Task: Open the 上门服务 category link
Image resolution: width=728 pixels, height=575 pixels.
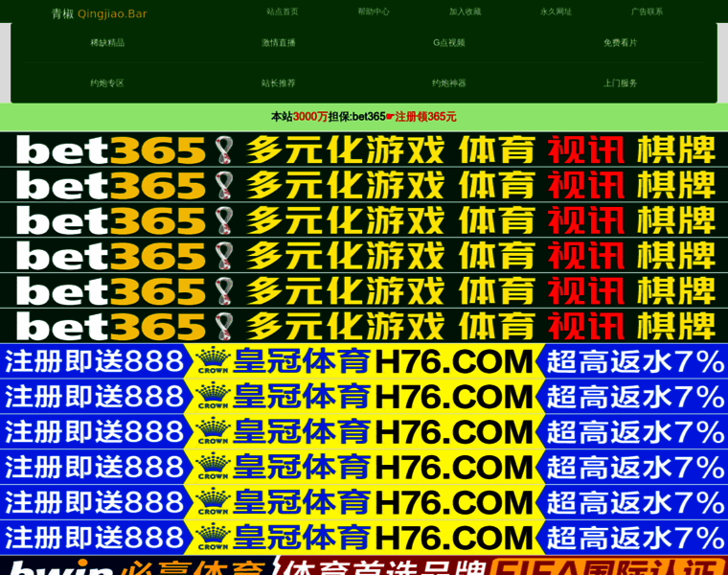Action: click(620, 83)
